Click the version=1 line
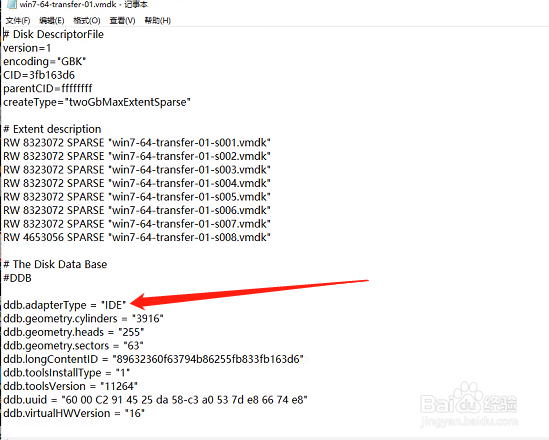The width and height of the screenshot is (549, 440). point(27,48)
